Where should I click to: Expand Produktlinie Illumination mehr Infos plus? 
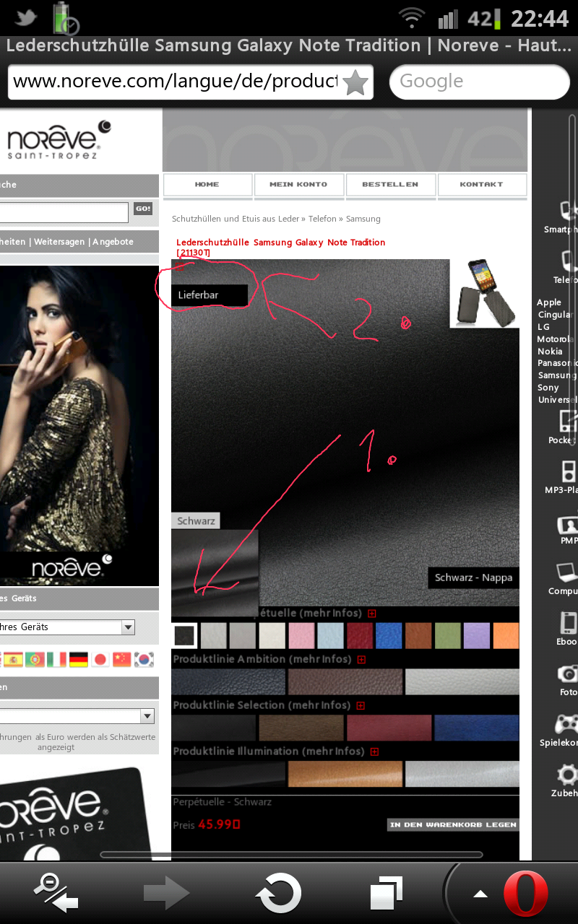click(374, 751)
